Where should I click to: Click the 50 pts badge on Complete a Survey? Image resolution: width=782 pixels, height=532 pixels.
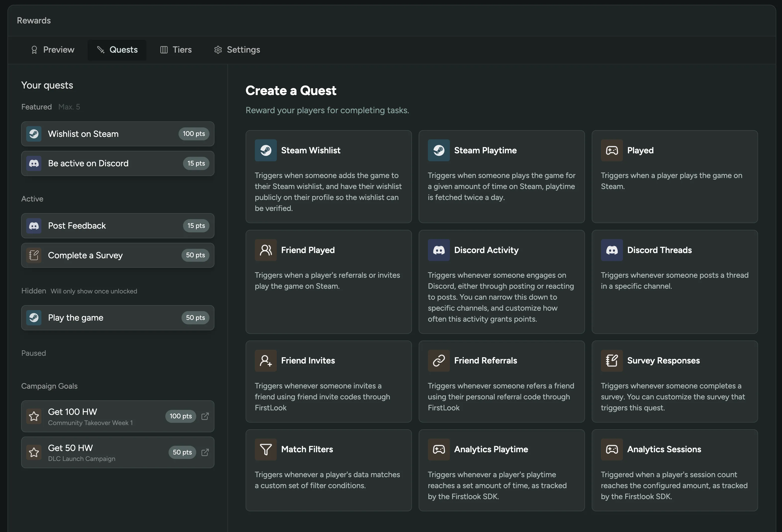pyautogui.click(x=195, y=255)
